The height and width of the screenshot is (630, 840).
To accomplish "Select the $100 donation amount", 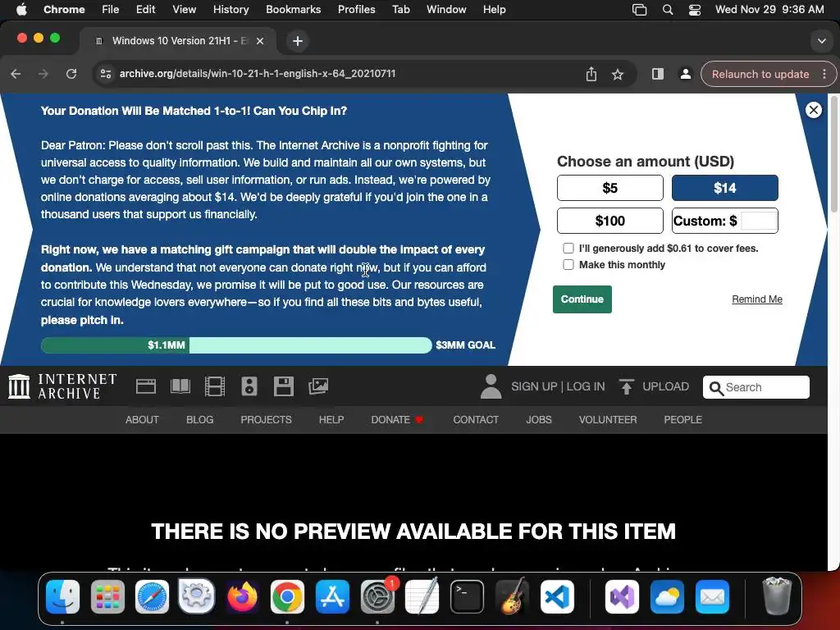I will [610, 221].
